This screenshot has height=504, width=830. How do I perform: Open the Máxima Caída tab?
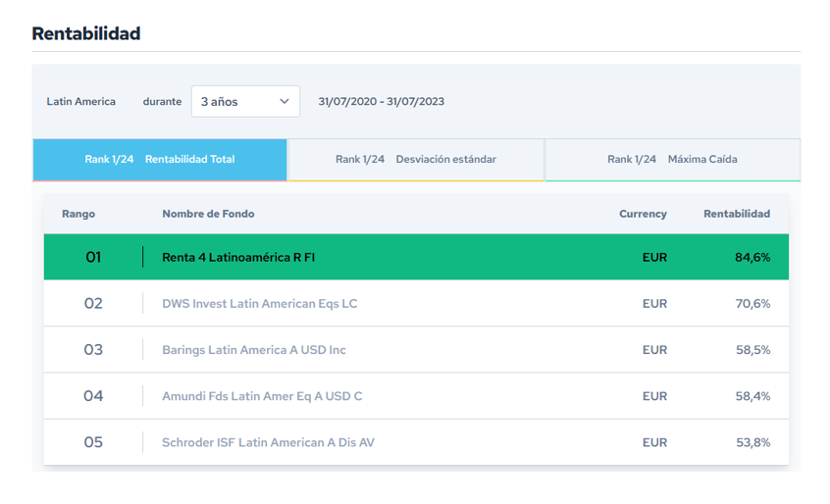click(x=672, y=159)
